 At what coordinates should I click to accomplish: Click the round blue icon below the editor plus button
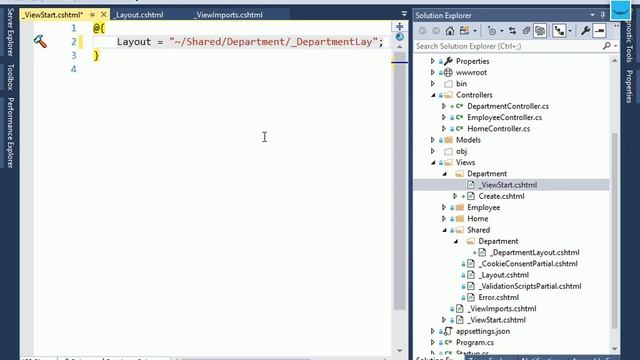click(400, 37)
